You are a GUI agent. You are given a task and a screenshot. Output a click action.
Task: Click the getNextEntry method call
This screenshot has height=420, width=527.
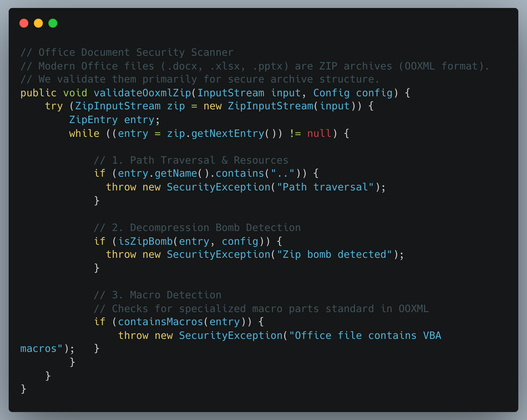228,134
